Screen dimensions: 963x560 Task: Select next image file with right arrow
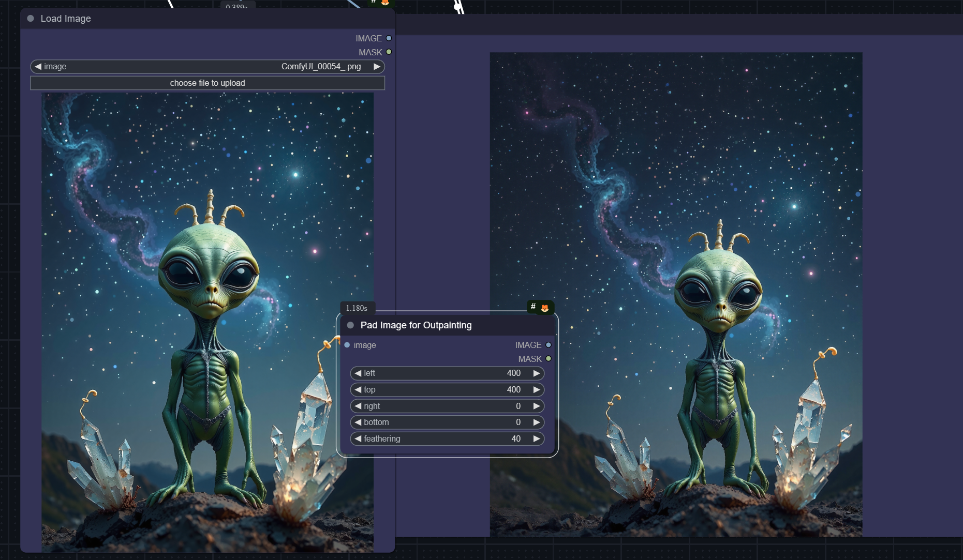pos(377,67)
